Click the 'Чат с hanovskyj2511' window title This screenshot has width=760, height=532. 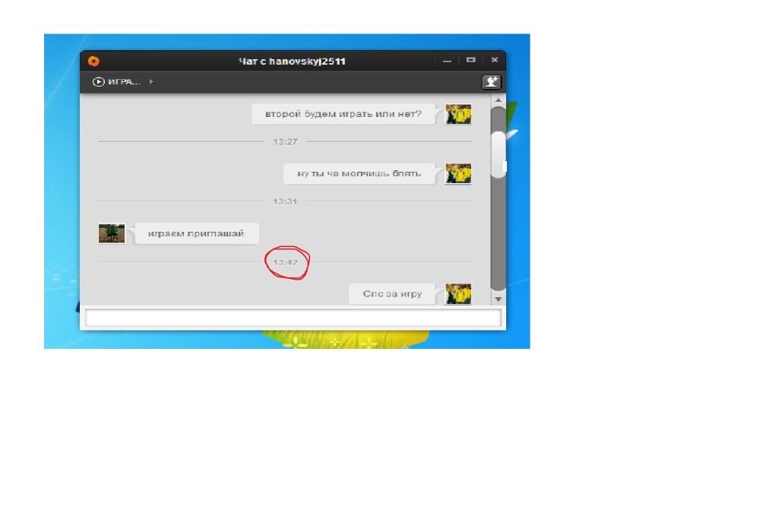[292, 62]
